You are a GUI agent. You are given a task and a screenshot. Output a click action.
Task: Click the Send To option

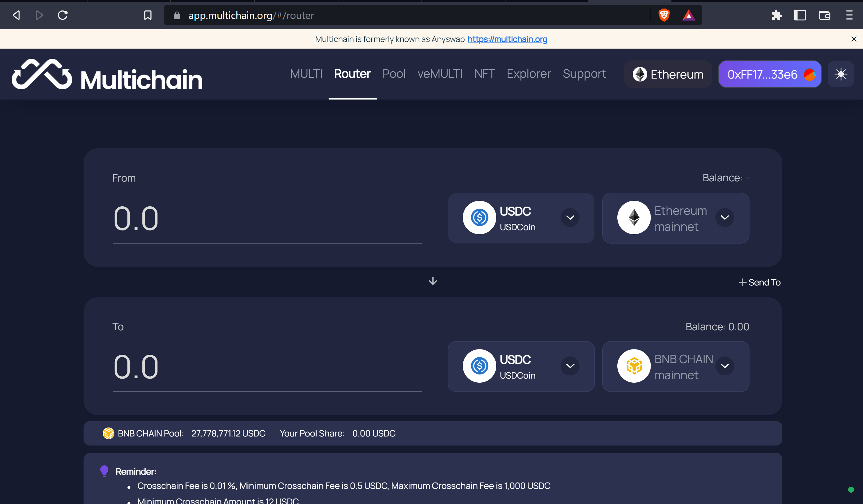pos(760,283)
